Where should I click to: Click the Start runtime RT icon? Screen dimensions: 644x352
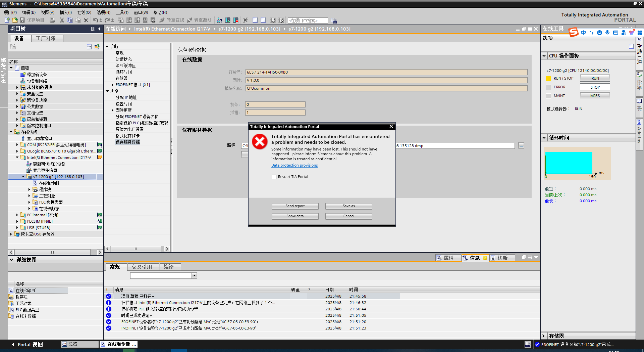click(153, 20)
